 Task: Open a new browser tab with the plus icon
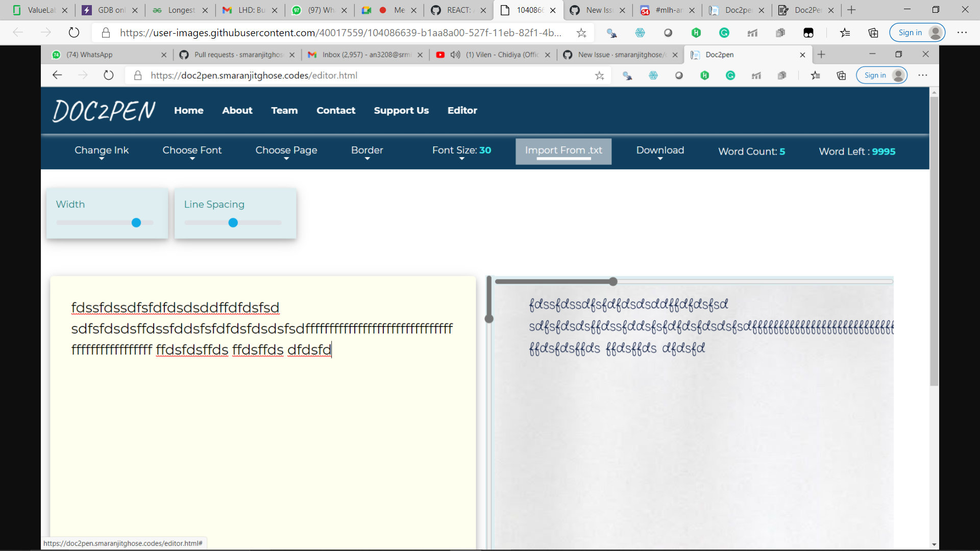tap(822, 55)
